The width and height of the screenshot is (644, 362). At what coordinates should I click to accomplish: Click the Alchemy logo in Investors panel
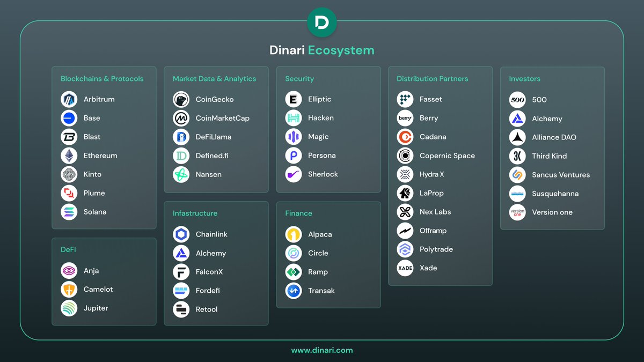click(x=517, y=119)
